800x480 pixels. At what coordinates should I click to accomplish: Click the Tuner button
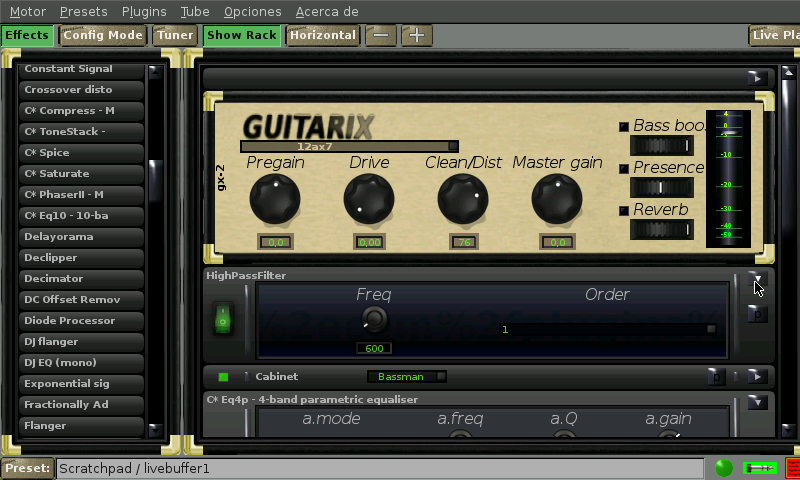(x=175, y=35)
